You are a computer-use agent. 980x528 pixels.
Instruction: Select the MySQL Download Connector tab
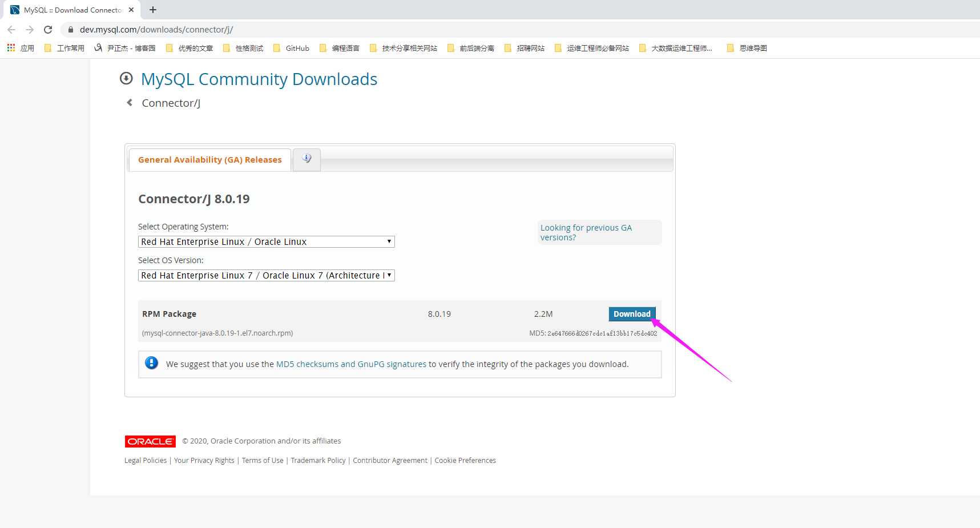[x=72, y=10]
